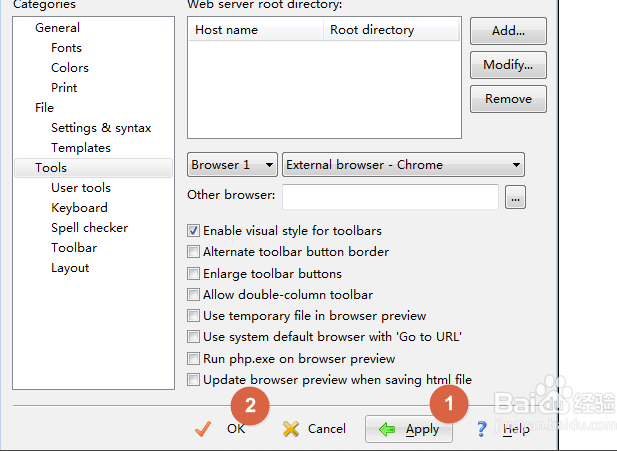
Task: Open the 'Browser 1' dropdown
Action: point(232,165)
